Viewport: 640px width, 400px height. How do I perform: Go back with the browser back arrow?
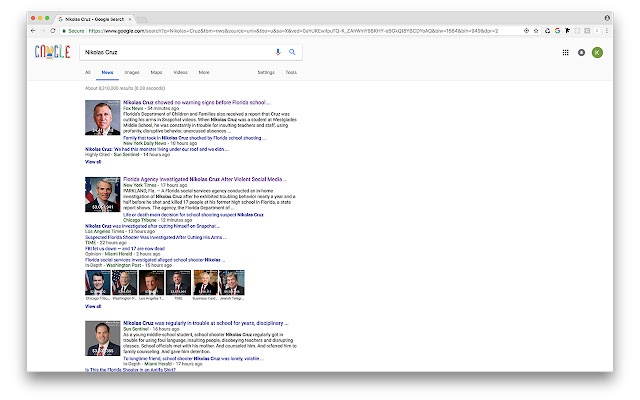33,31
